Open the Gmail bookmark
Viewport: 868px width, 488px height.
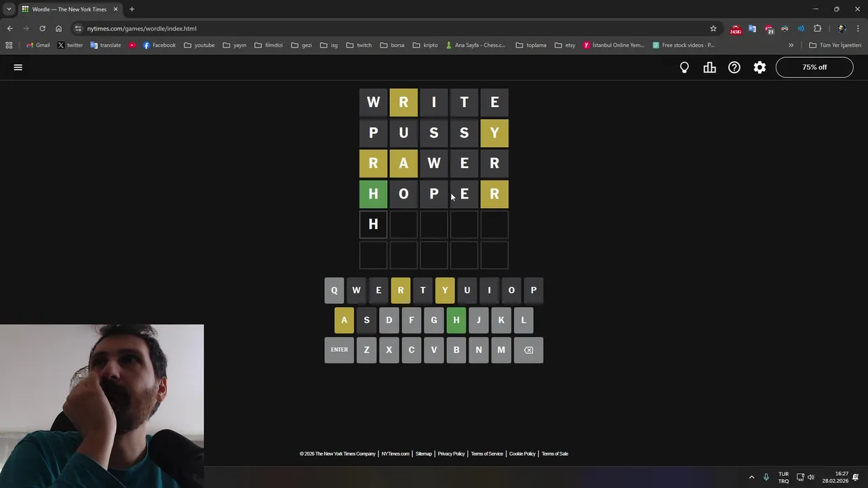(38, 45)
